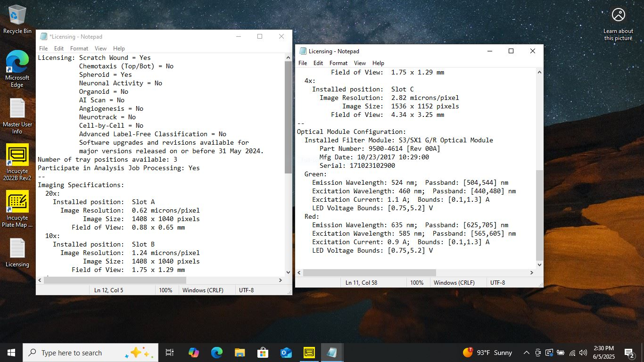This screenshot has width=644, height=362.
Task: Click the Notepad icon in the right Licensing title bar
Action: pyautogui.click(x=303, y=51)
